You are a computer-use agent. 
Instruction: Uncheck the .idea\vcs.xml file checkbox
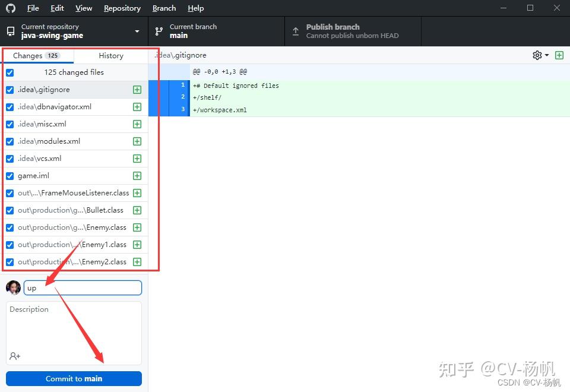[9, 159]
